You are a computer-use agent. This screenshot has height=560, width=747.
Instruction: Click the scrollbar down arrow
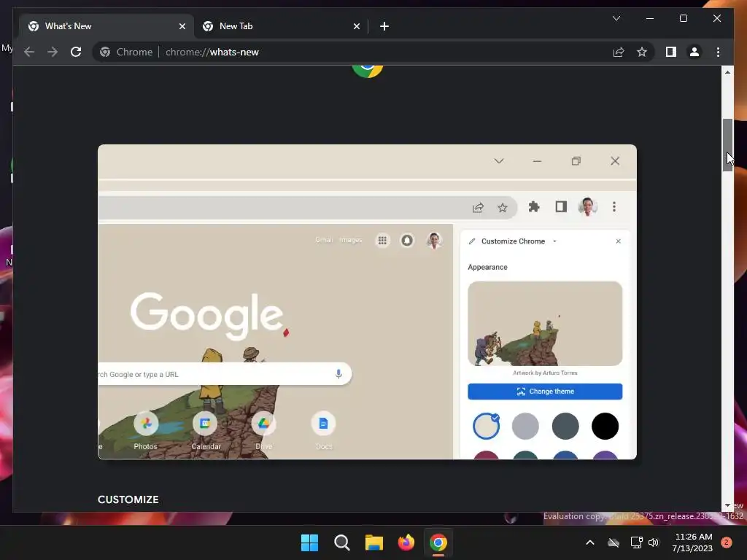click(727, 505)
